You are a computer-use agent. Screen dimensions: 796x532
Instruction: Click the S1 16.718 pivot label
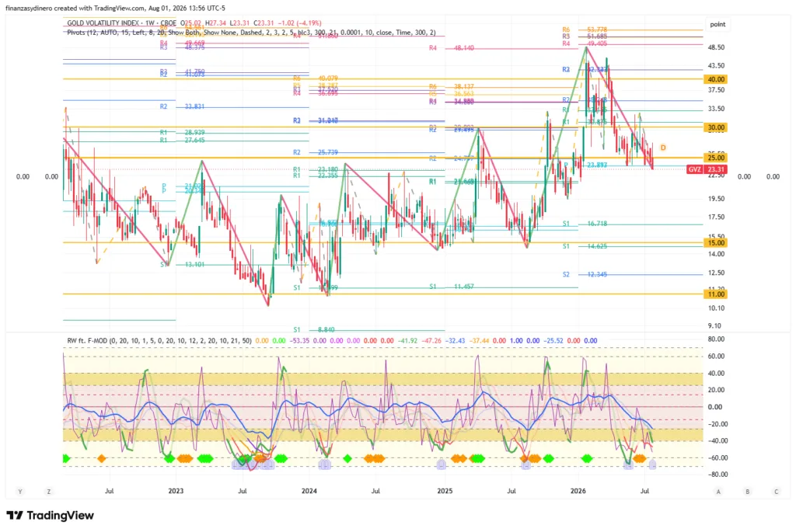[x=585, y=224]
